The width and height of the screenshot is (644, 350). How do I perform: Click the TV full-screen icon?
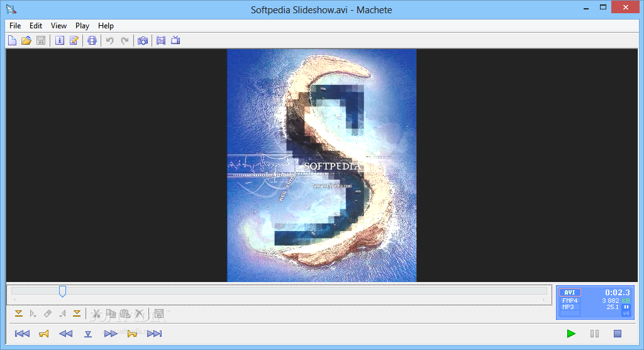tap(175, 40)
